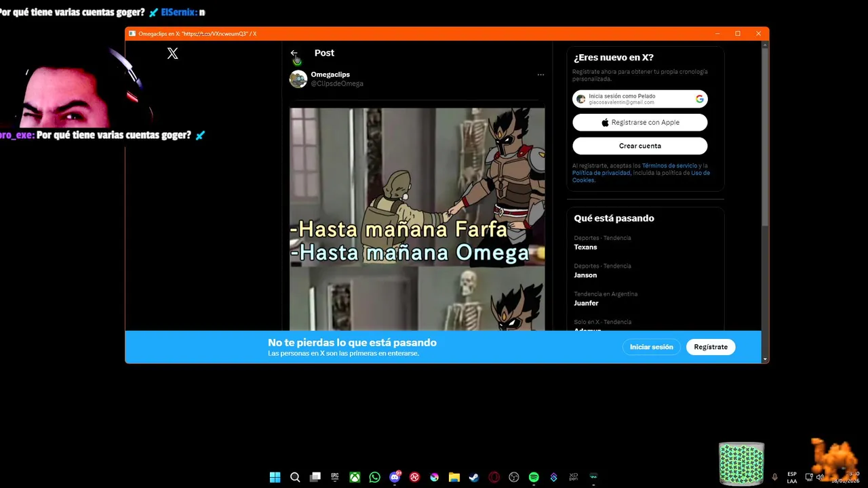Open Windows Start menu
The width and height of the screenshot is (868, 488).
(x=275, y=477)
